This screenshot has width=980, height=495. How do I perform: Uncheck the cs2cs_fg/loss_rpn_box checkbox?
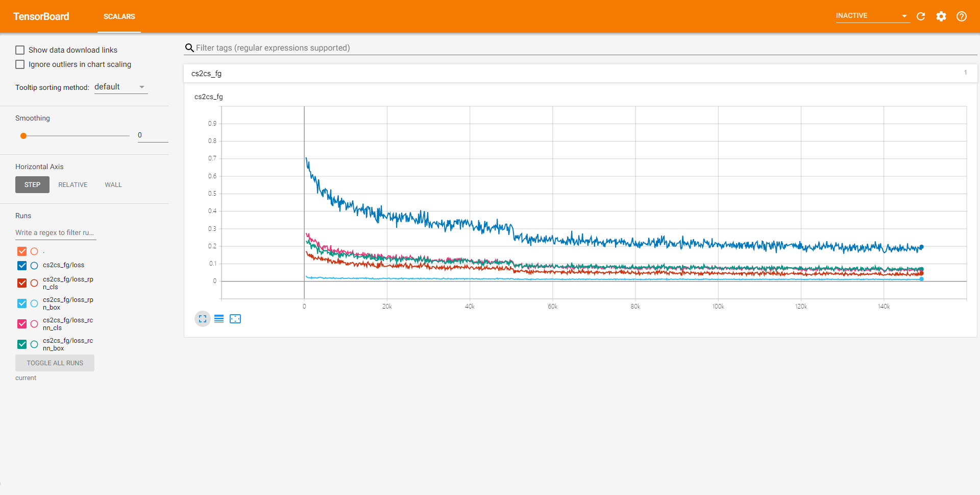coord(22,303)
